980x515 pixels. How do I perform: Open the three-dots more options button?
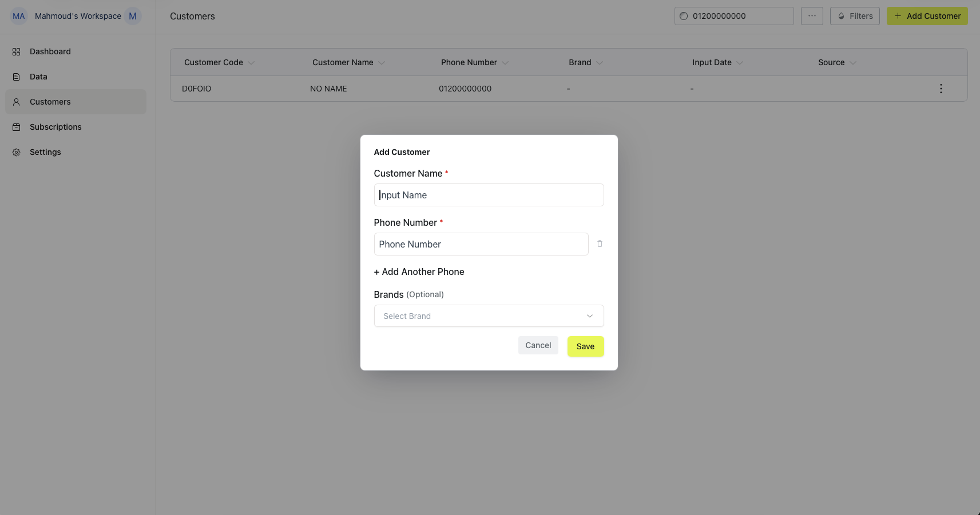[x=812, y=16]
